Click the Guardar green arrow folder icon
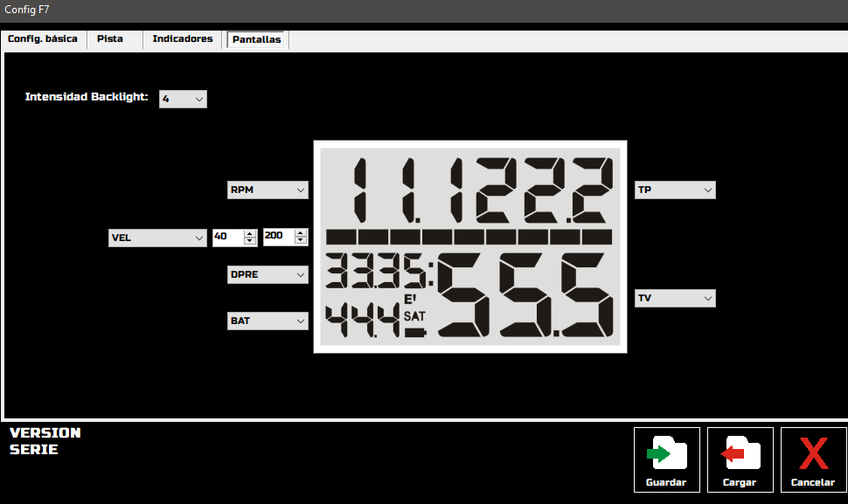This screenshot has width=848, height=504. (x=666, y=452)
